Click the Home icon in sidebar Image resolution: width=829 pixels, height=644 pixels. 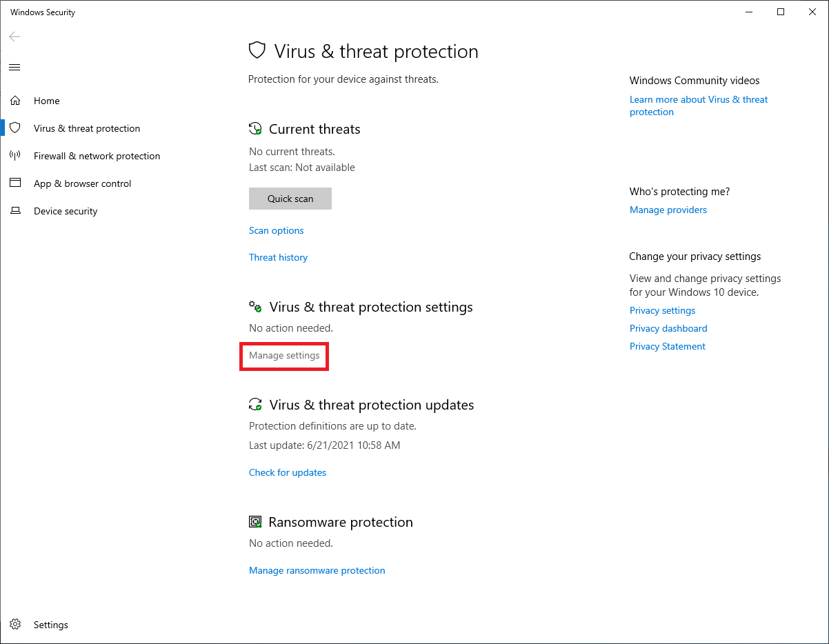tap(15, 101)
